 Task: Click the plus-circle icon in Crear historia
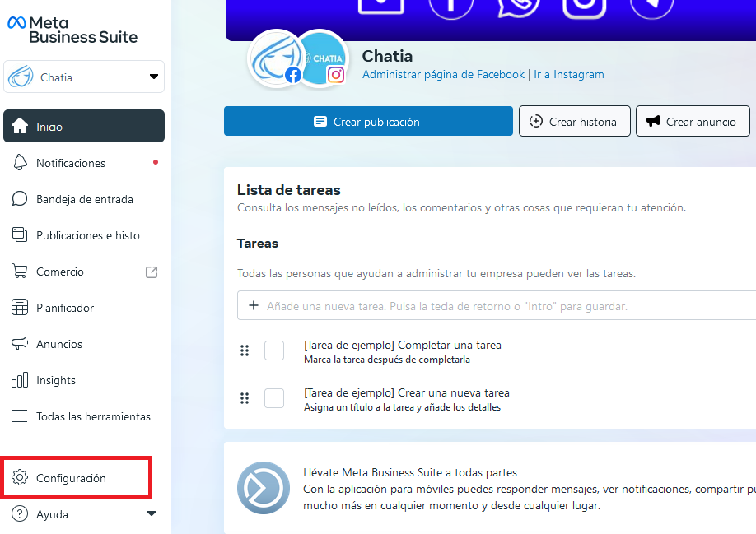tap(535, 121)
